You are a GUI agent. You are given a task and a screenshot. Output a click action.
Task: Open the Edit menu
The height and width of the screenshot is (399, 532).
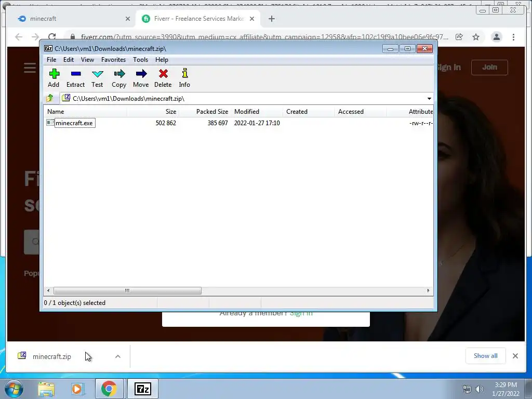[x=69, y=60]
